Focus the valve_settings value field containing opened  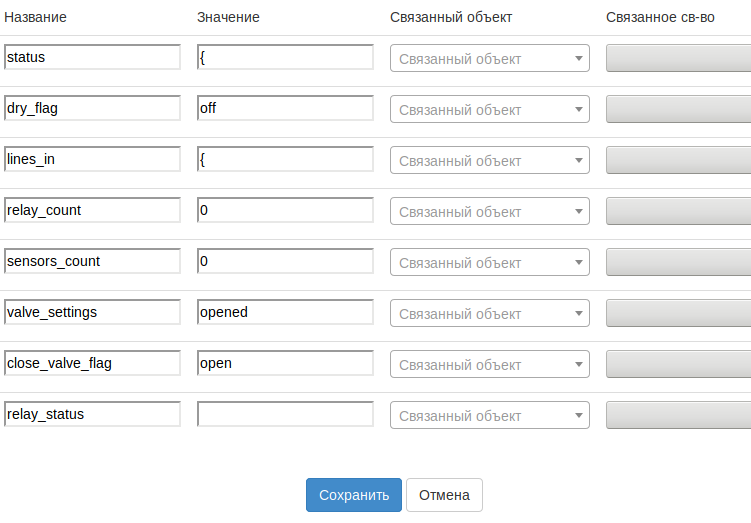pyautogui.click(x=285, y=312)
